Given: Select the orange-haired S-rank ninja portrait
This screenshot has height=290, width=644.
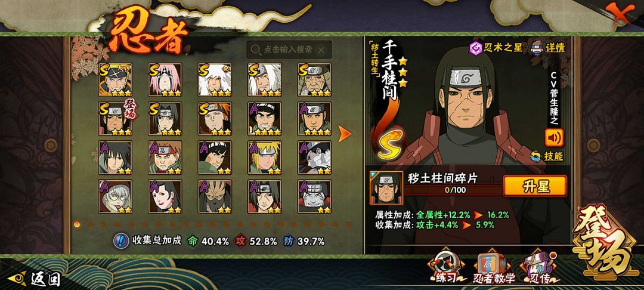Looking at the screenshot, I should point(215,119).
